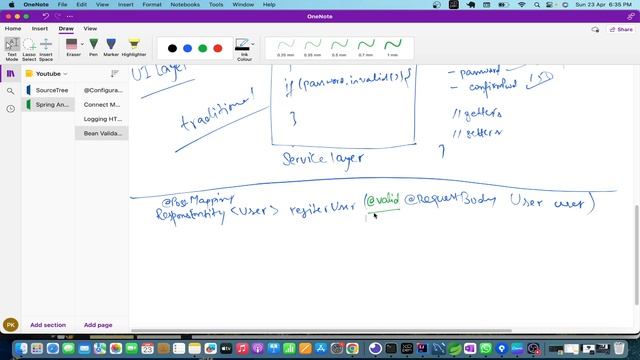Open Google Chrome from the Dock

[x=352, y=348]
